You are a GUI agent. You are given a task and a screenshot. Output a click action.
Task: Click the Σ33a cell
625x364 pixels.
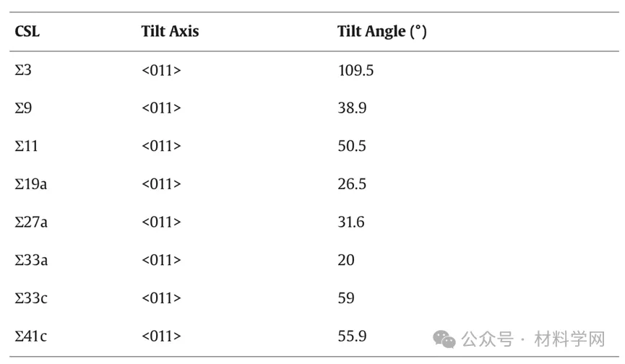(x=31, y=260)
